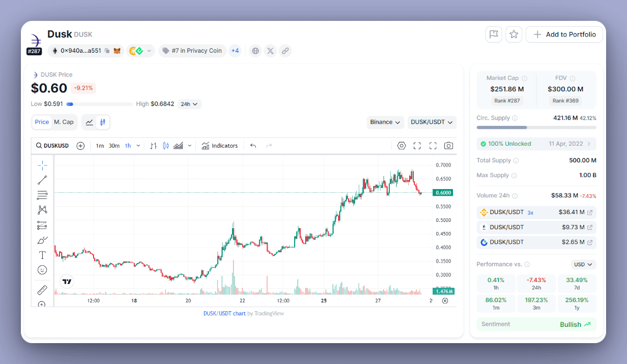This screenshot has height=364, width=627.
Task: Open the DUSK/USDT $9.73 M market
Action: coord(537,227)
